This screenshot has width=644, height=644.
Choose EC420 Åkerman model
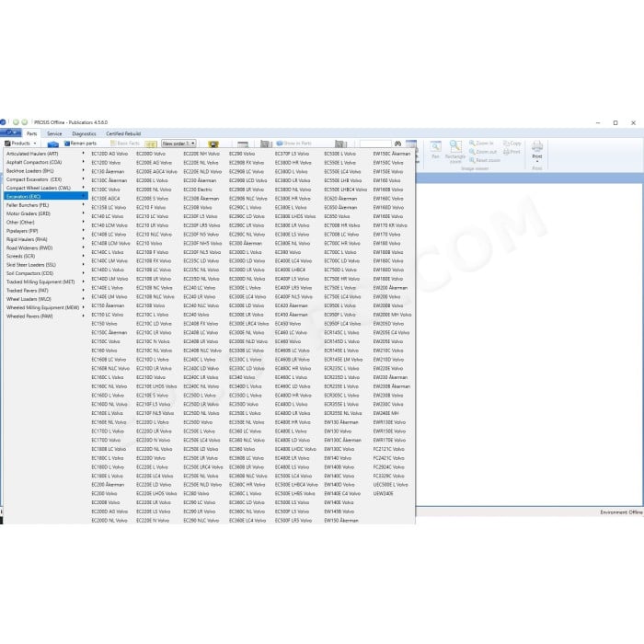[291, 305]
